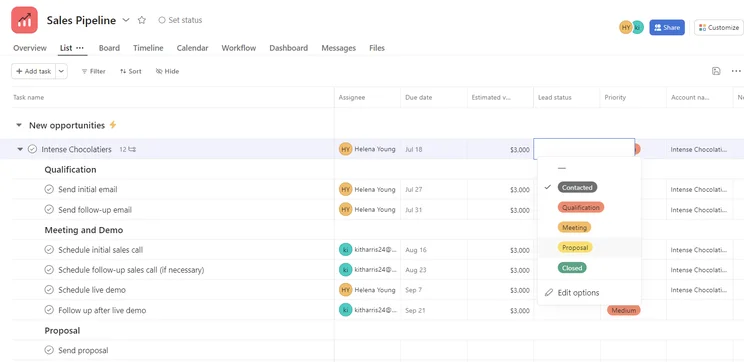Open the toolbar more actions ellipsis
Viewport: 744px width, 362px height.
coord(736,71)
